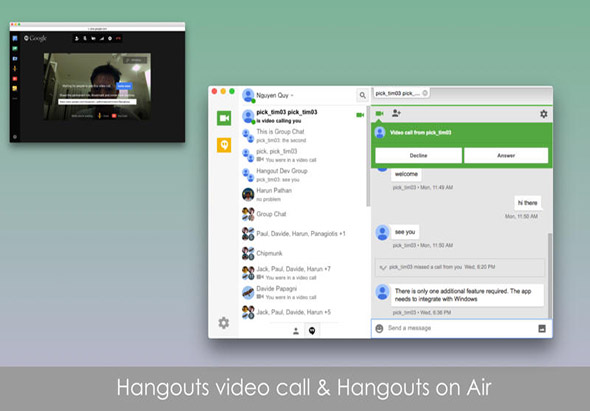Click the conversation list scrollbar
The height and width of the screenshot is (411, 590).
point(368,156)
